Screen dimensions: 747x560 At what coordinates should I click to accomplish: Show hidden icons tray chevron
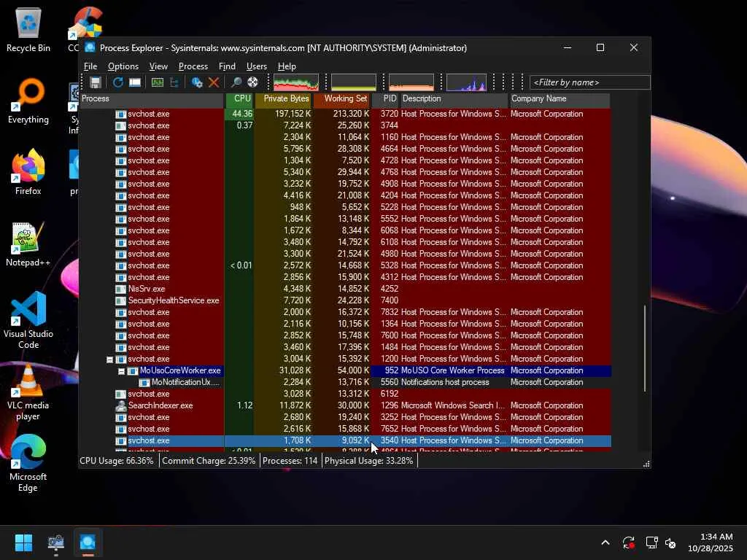point(605,542)
